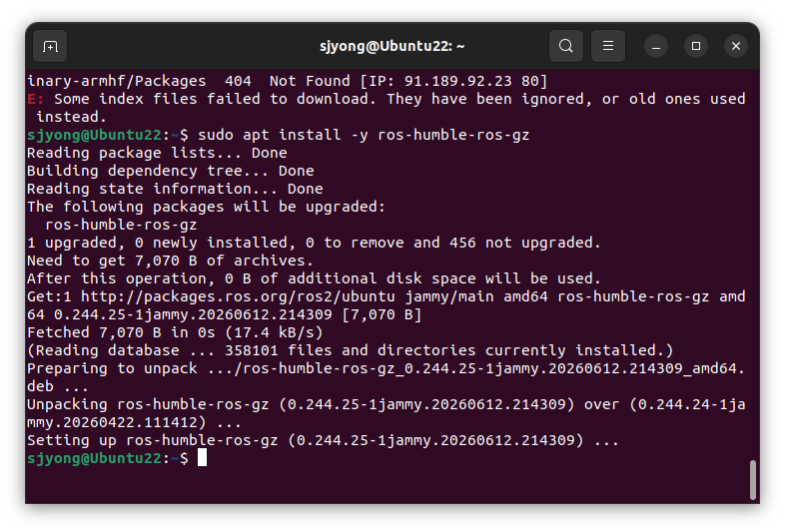Viewport: 785px width, 532px height.
Task: Click the bottom green sjyong@Ubuntu22 prompt
Action: [x=94, y=458]
